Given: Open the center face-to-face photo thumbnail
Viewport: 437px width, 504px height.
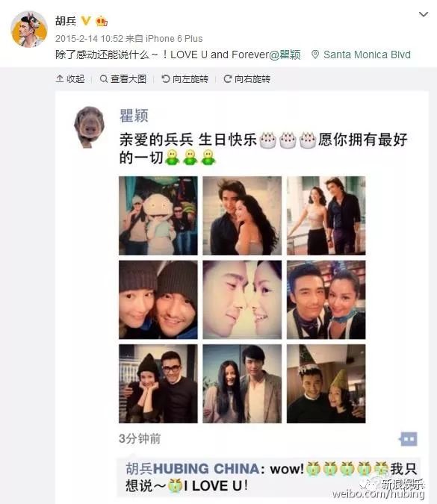Looking at the screenshot, I should [x=242, y=299].
